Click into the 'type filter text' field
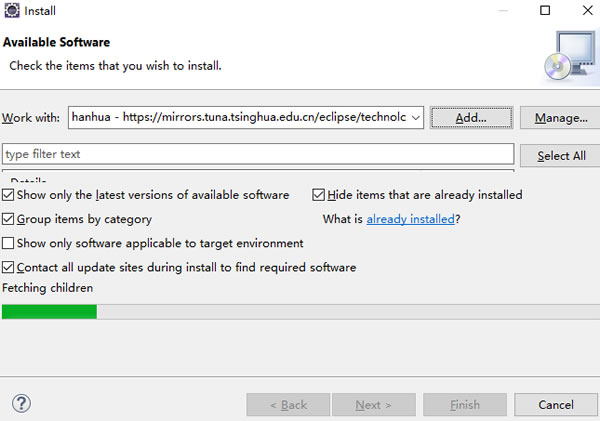 click(x=258, y=154)
